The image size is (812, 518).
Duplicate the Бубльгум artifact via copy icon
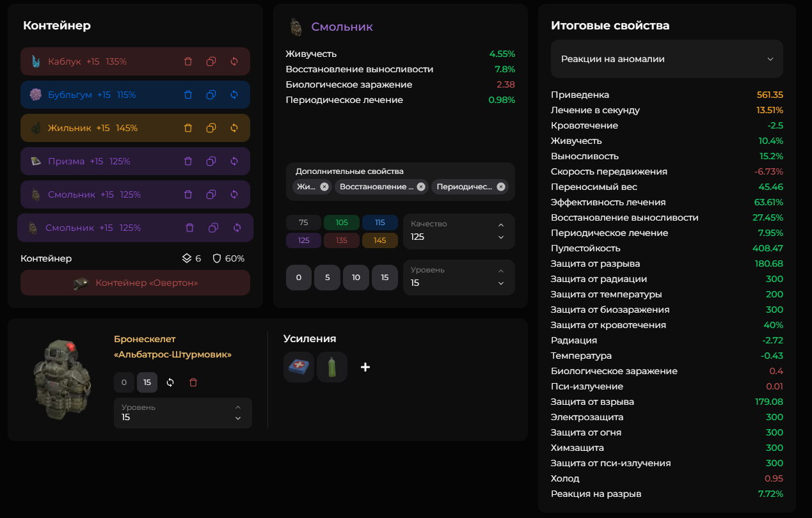211,95
